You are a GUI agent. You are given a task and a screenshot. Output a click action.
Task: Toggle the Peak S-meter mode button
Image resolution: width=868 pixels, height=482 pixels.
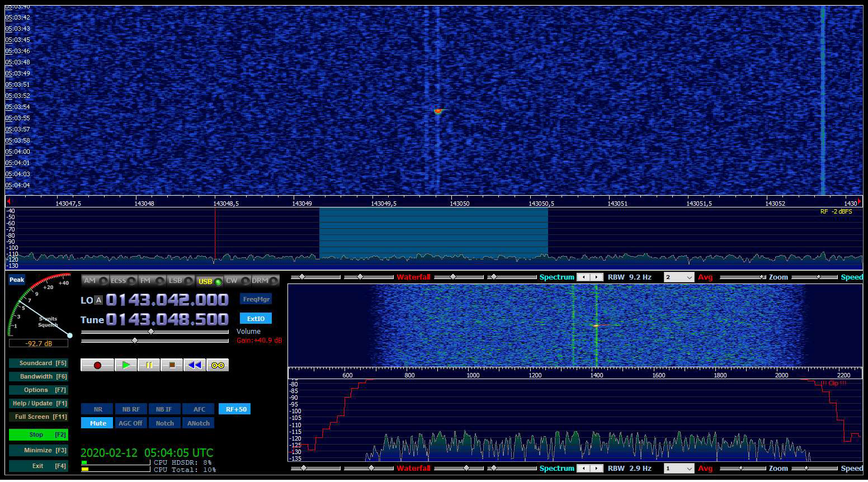[17, 280]
